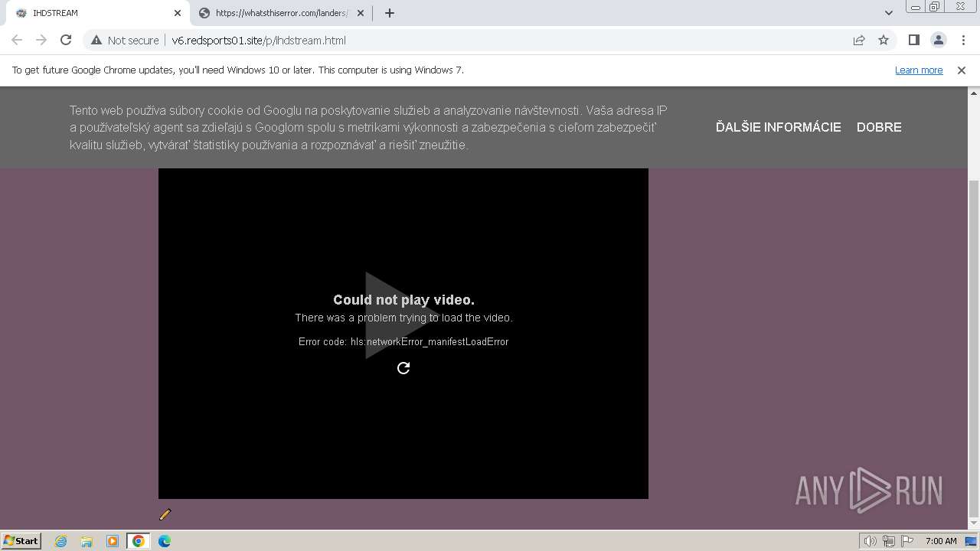
Task: Go back to the previous page
Action: pyautogui.click(x=17, y=41)
